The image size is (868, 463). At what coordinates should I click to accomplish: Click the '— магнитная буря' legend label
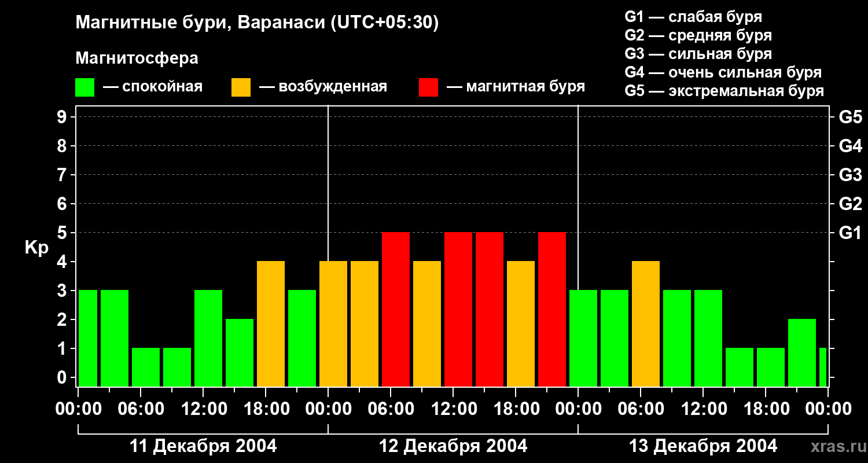click(516, 87)
